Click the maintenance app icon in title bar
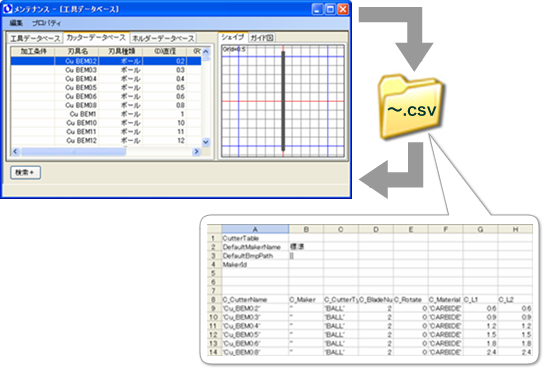This screenshot has height=368, width=543. point(7,9)
